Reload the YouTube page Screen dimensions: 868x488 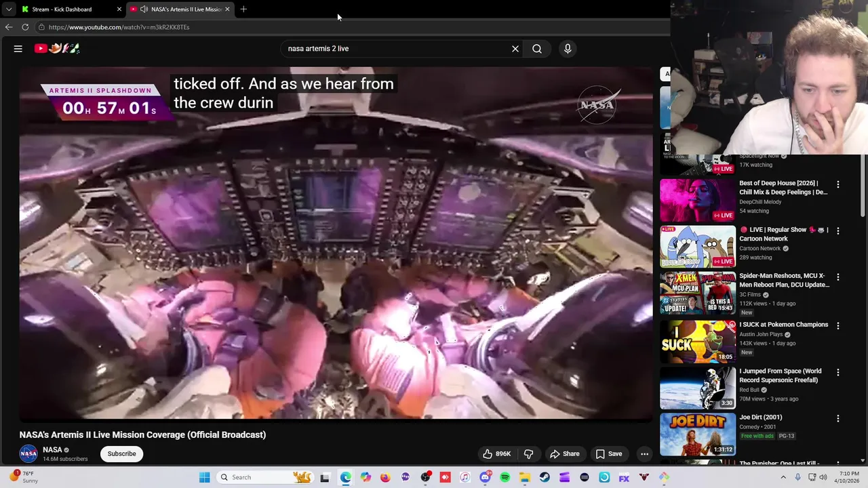click(x=25, y=27)
